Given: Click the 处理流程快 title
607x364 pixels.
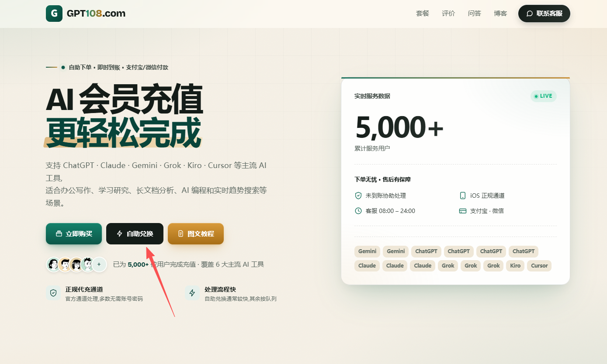Looking at the screenshot, I should [x=220, y=289].
